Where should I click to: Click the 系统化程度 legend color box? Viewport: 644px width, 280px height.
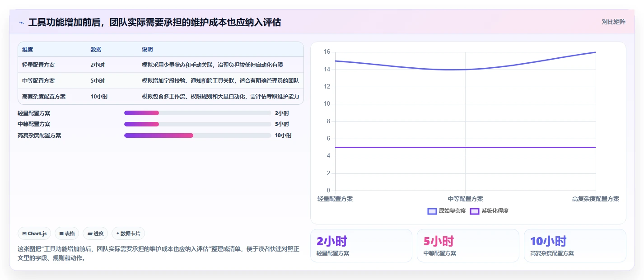(475, 211)
